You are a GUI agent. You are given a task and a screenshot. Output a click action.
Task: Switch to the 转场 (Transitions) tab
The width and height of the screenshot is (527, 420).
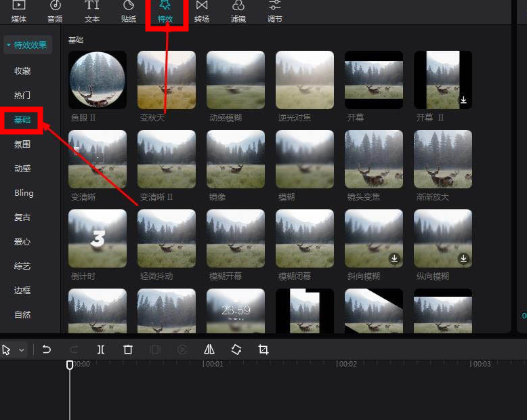tap(202, 12)
